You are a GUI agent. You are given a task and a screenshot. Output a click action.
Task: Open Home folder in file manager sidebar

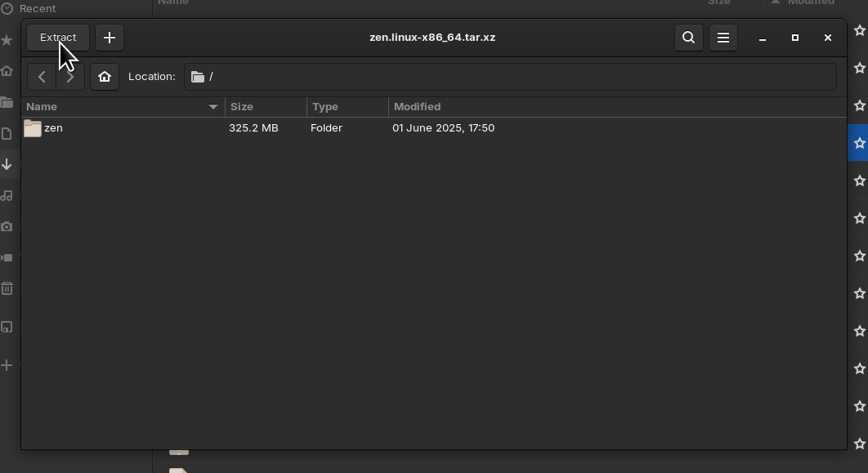(7, 71)
